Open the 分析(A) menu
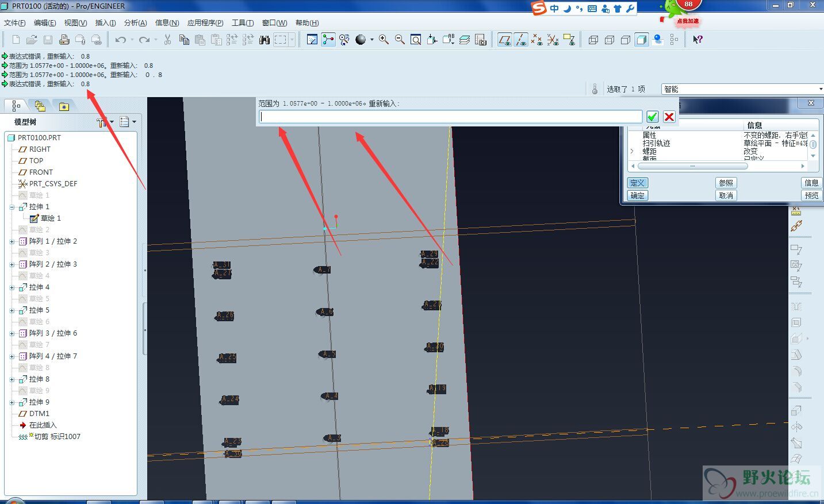The image size is (824, 504). (135, 23)
